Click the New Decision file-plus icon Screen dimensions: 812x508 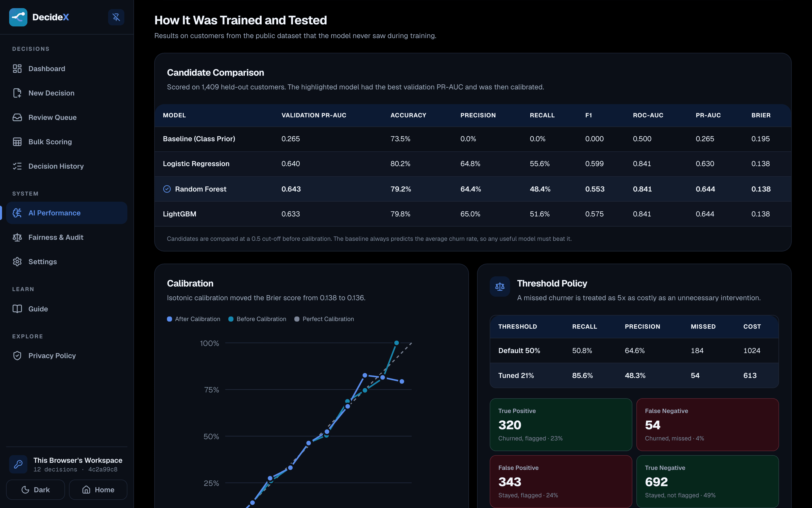(17, 93)
